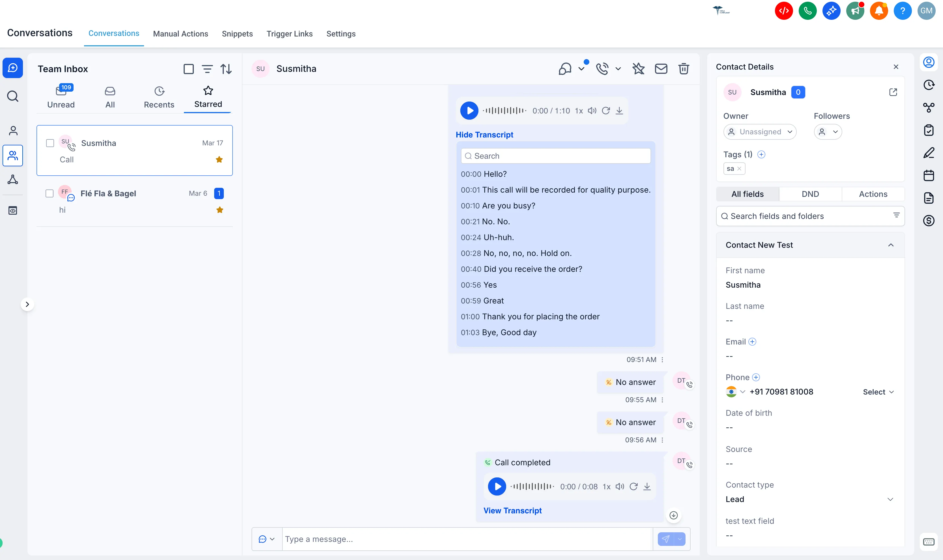Delete the current conversation with Susmitha
The width and height of the screenshot is (943, 560).
pyautogui.click(x=684, y=69)
